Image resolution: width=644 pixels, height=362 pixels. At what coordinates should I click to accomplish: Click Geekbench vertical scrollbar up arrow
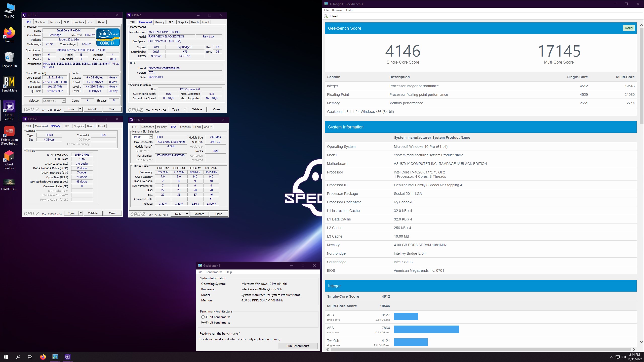pos(641,25)
